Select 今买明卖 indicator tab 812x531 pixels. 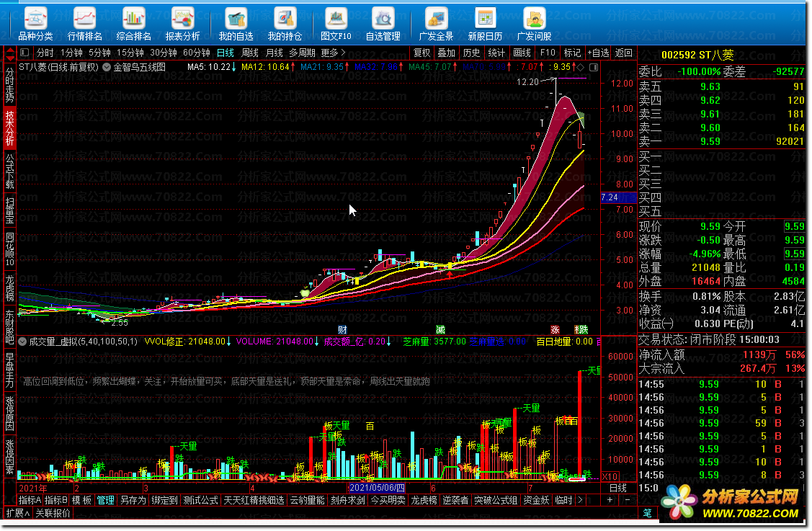tap(388, 500)
